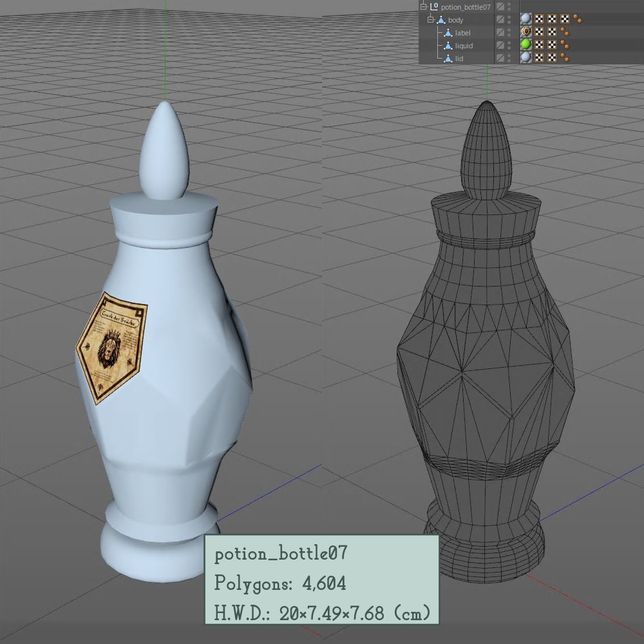
Task: Toggle visibility dots for potion_bottle07
Action: pos(509,6)
